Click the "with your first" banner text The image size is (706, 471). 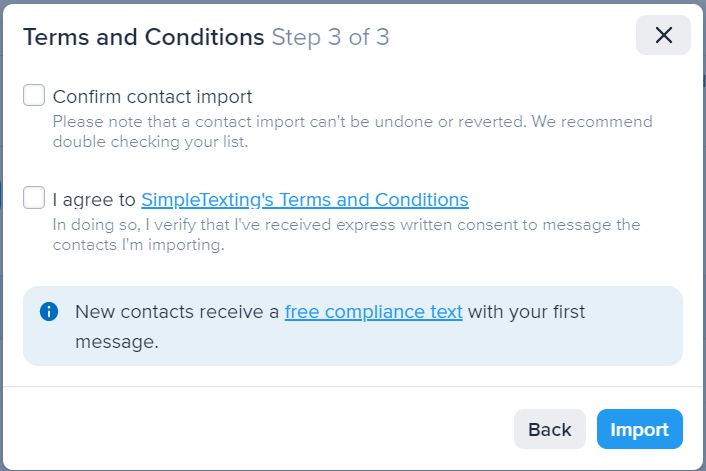click(x=526, y=312)
